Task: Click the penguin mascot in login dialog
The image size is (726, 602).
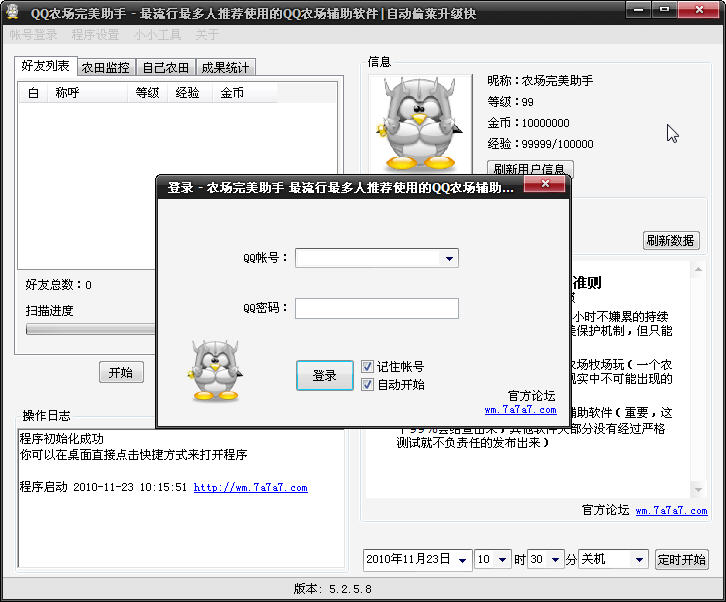Action: [x=215, y=370]
